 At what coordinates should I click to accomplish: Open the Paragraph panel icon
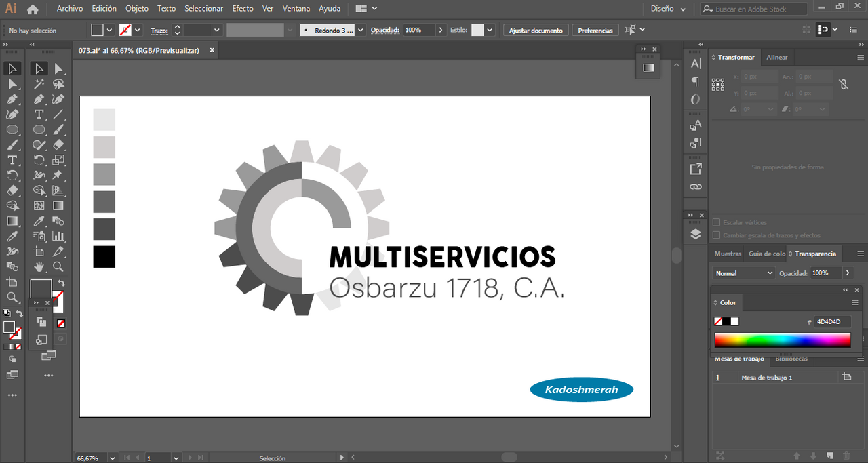696,81
